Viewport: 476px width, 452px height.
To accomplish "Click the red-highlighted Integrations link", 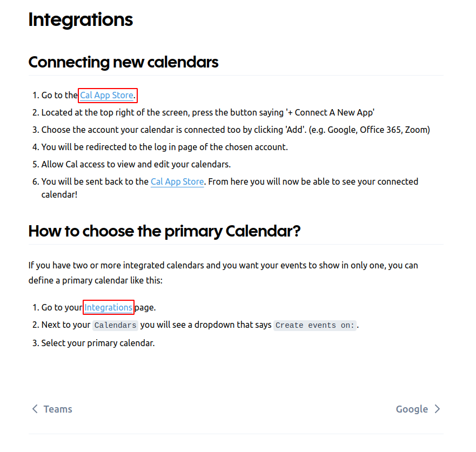I will point(108,307).
